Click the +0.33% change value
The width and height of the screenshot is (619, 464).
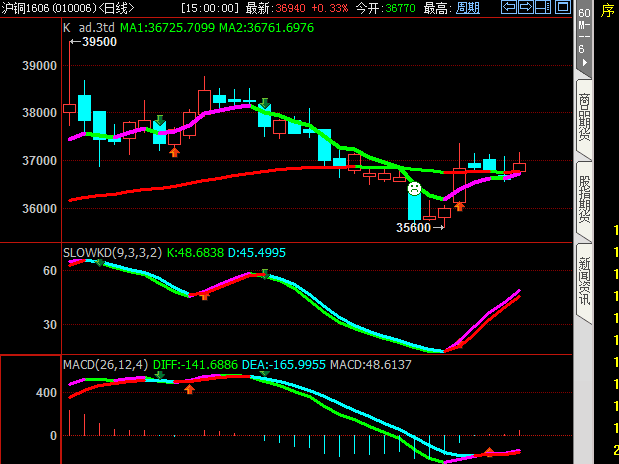click(330, 8)
